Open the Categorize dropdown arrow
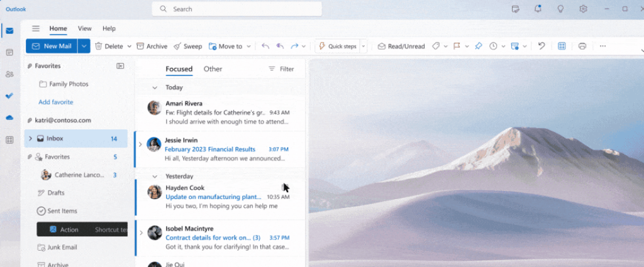644x267 pixels. pyautogui.click(x=446, y=46)
